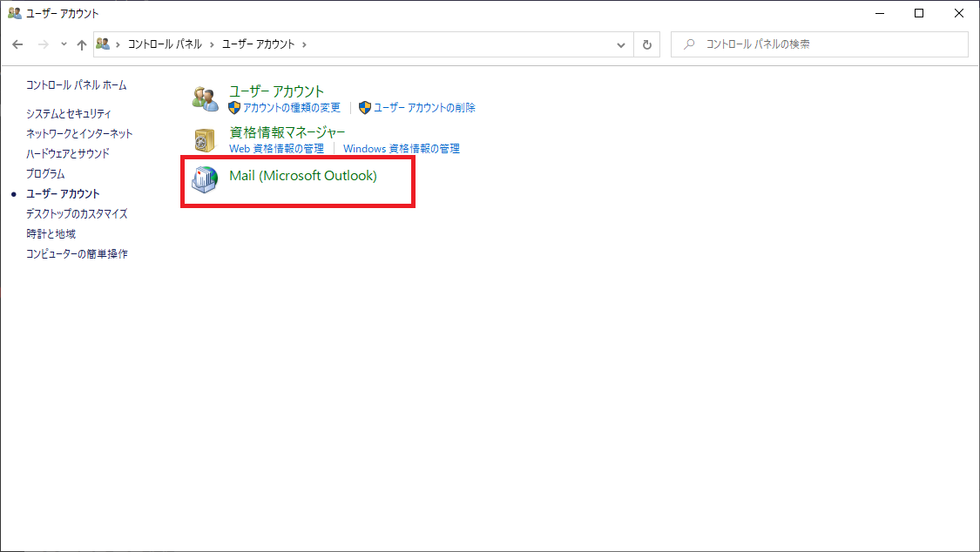The height and width of the screenshot is (552, 980).
Task: Expand the address bar history dropdown
Action: point(620,44)
